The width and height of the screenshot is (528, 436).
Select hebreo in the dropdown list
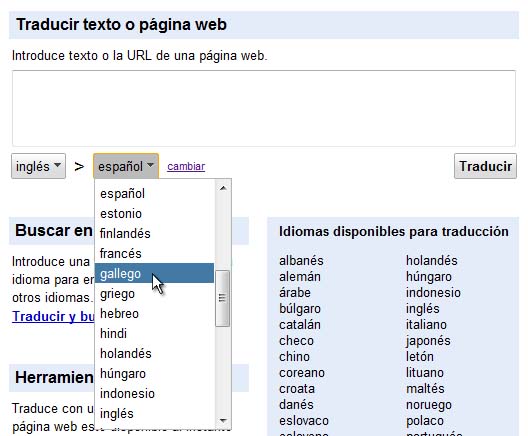(154, 313)
